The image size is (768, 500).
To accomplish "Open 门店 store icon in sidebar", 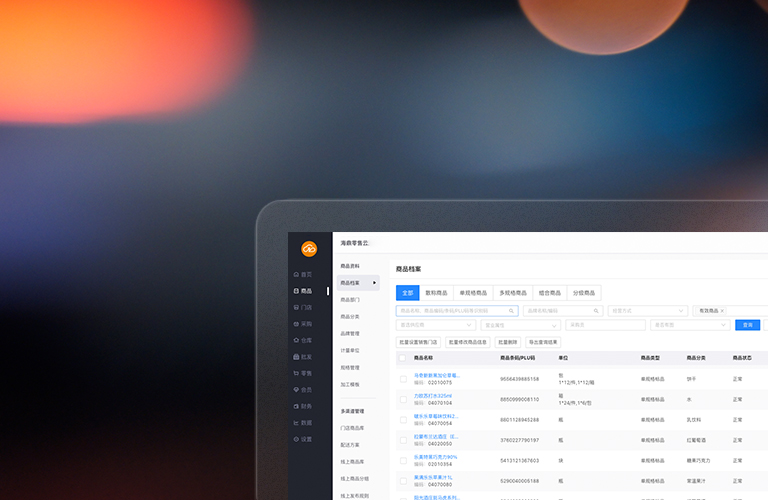I will pyautogui.click(x=296, y=308).
